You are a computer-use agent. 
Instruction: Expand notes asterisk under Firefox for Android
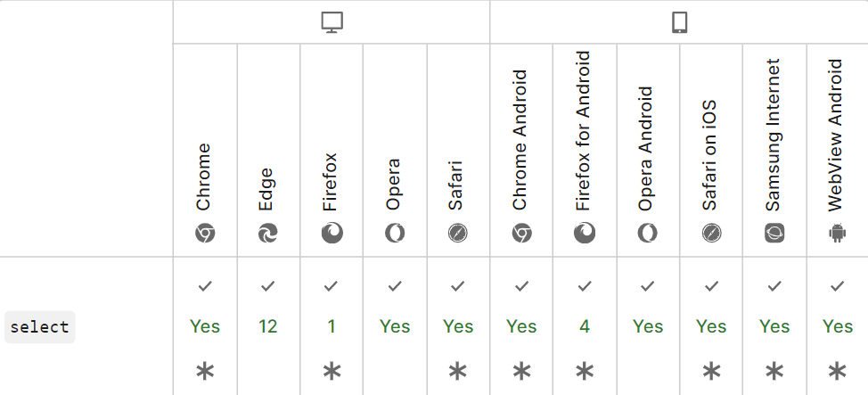(x=585, y=372)
